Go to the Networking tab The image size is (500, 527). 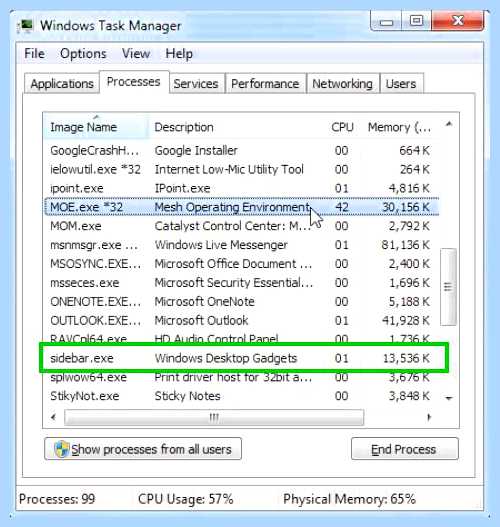343,83
